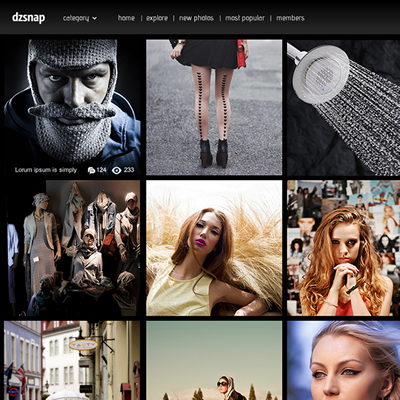Open the person with sunglasses headscarf photo
The height and width of the screenshot is (400, 400).
pyautogui.click(x=214, y=360)
